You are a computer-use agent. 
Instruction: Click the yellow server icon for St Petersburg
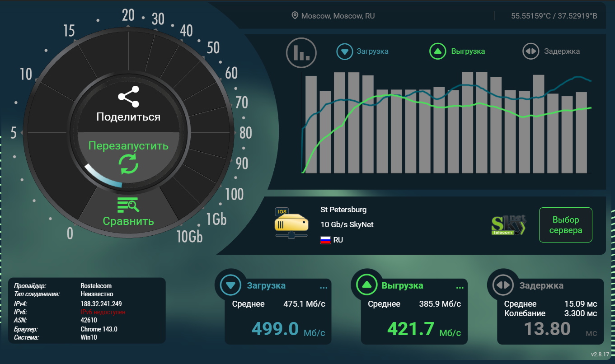pyautogui.click(x=291, y=223)
